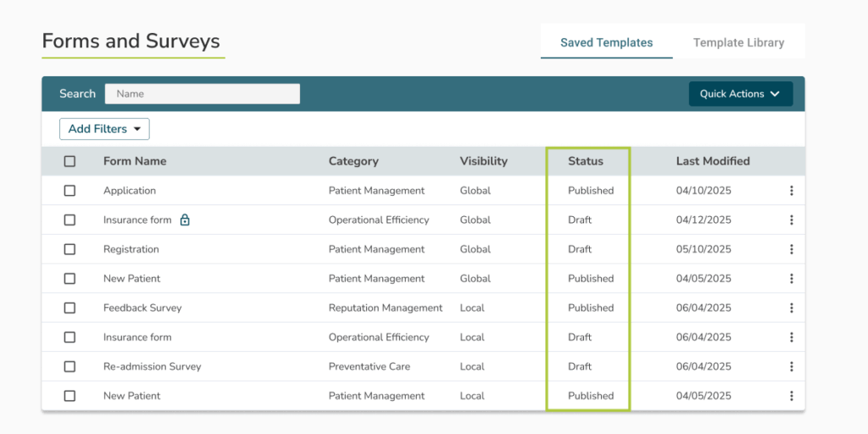Screen dimensions: 868x434
Task: Open options menu for last New Patient row
Action: [791, 396]
